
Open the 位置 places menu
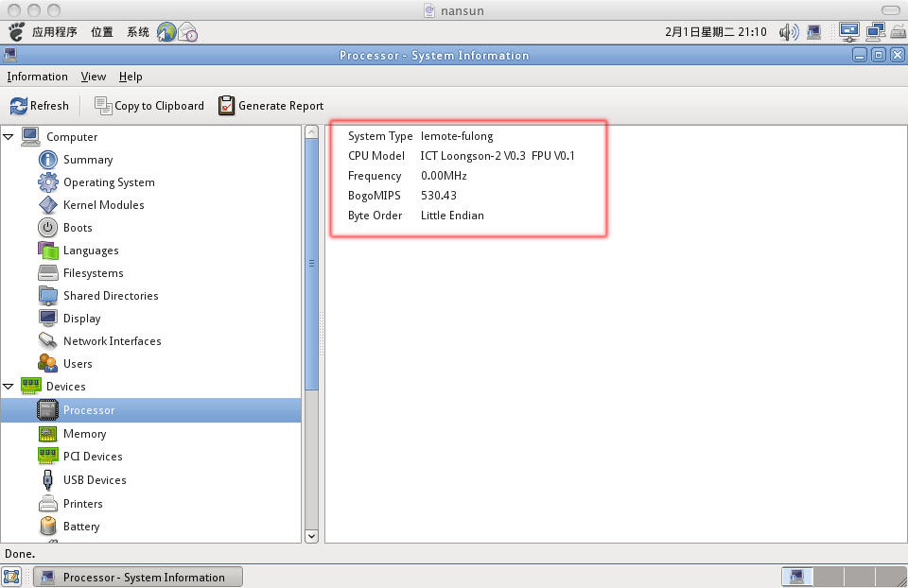[102, 32]
